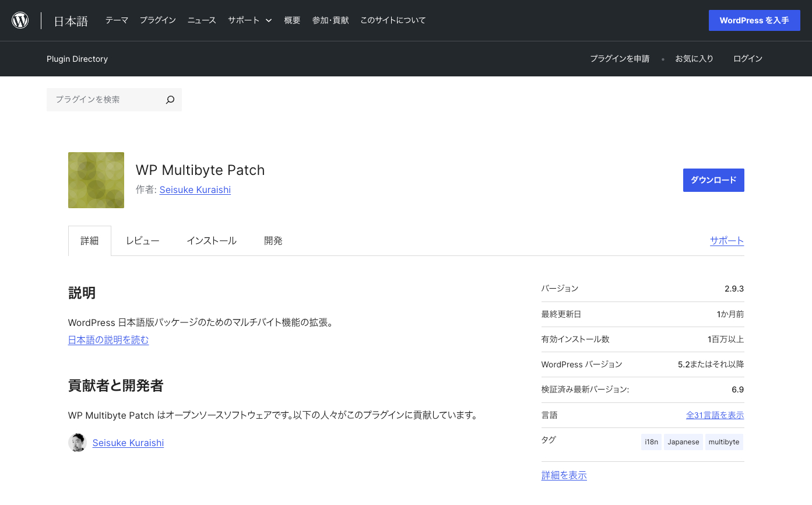
Task: Click the WP Multibyte Patch plugin thumbnail
Action: pyautogui.click(x=96, y=180)
